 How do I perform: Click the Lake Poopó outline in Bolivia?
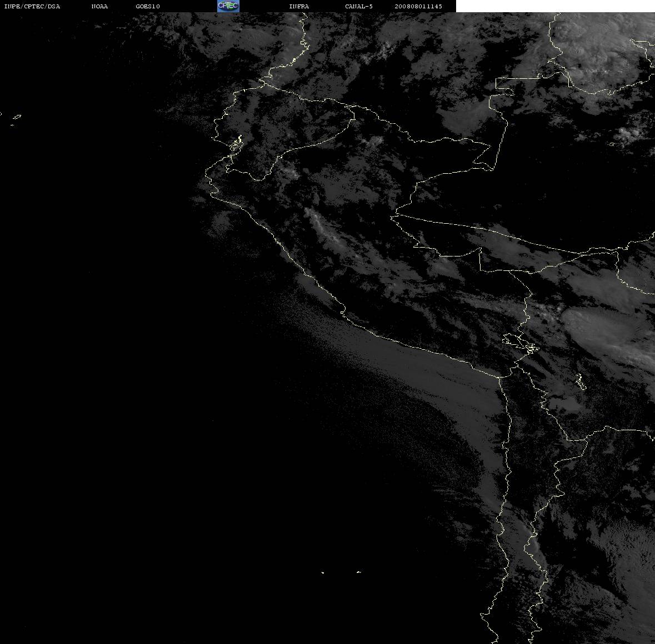(x=581, y=381)
